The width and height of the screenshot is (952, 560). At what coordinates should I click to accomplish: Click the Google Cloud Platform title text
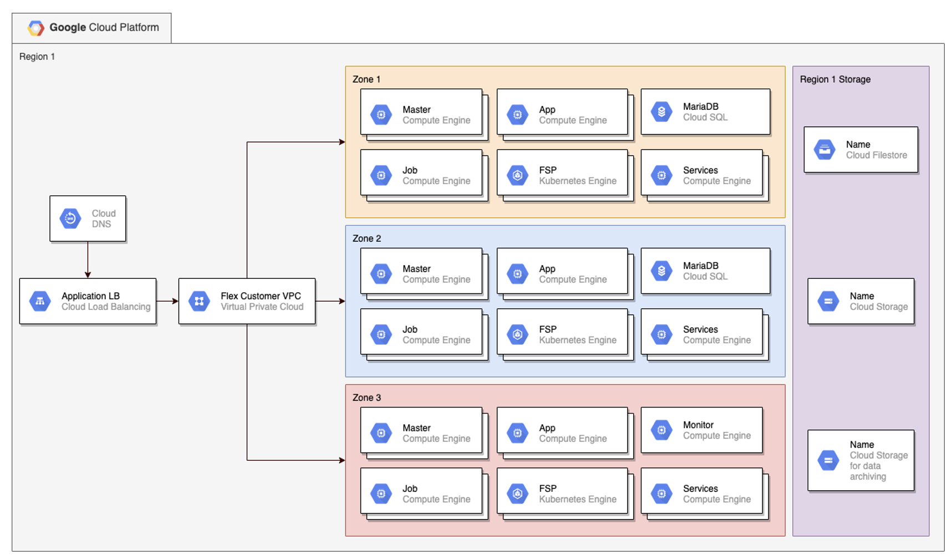coord(104,27)
